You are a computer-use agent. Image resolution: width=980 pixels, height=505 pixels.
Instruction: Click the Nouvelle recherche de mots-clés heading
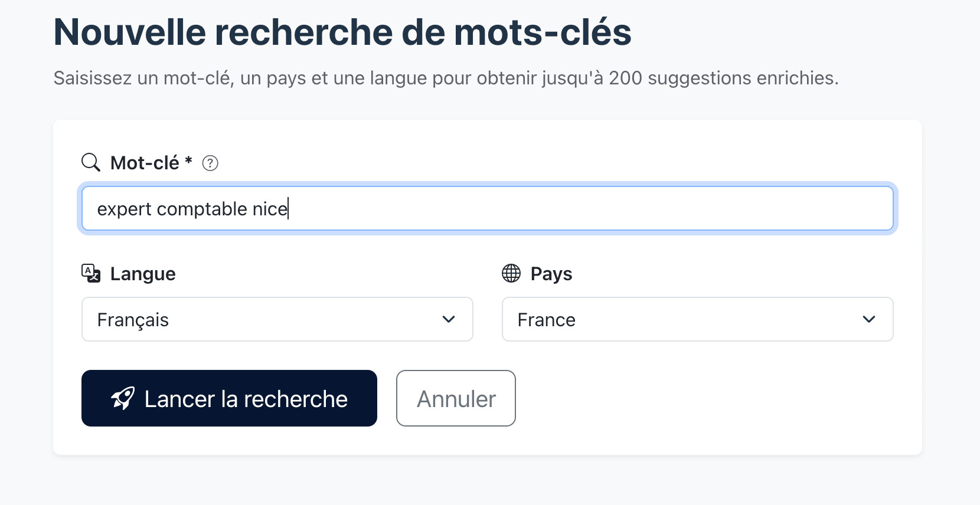[342, 32]
